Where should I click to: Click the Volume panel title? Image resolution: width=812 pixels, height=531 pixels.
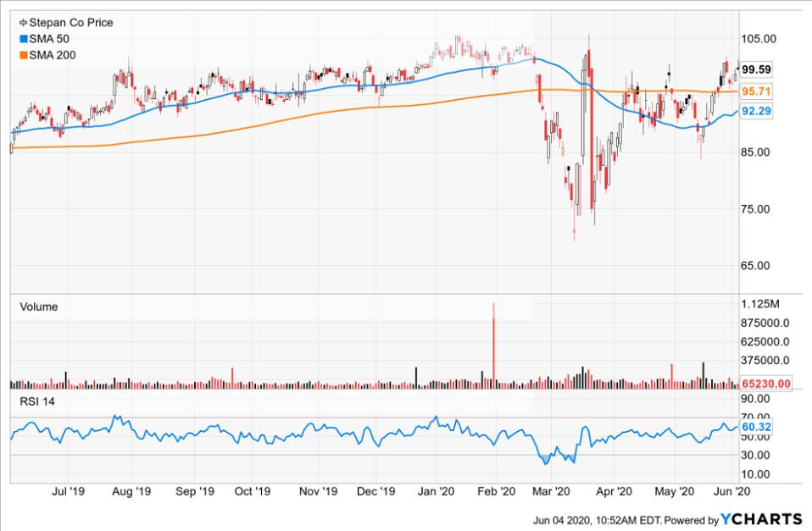(x=39, y=307)
